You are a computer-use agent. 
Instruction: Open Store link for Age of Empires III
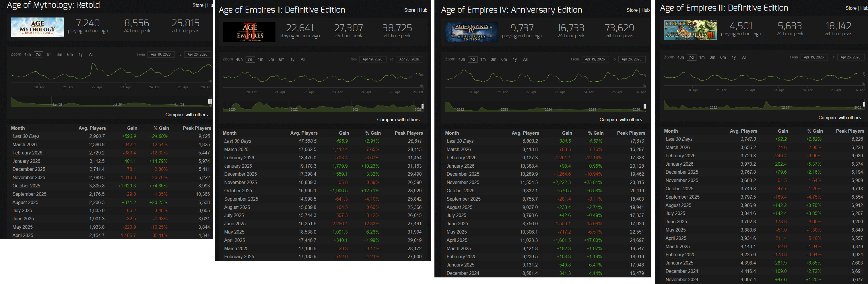pyautogui.click(x=851, y=8)
